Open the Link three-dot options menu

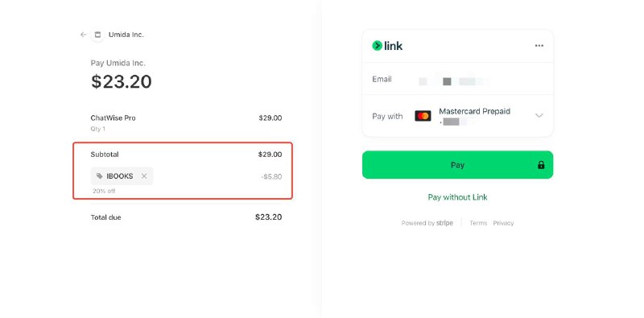coord(539,46)
